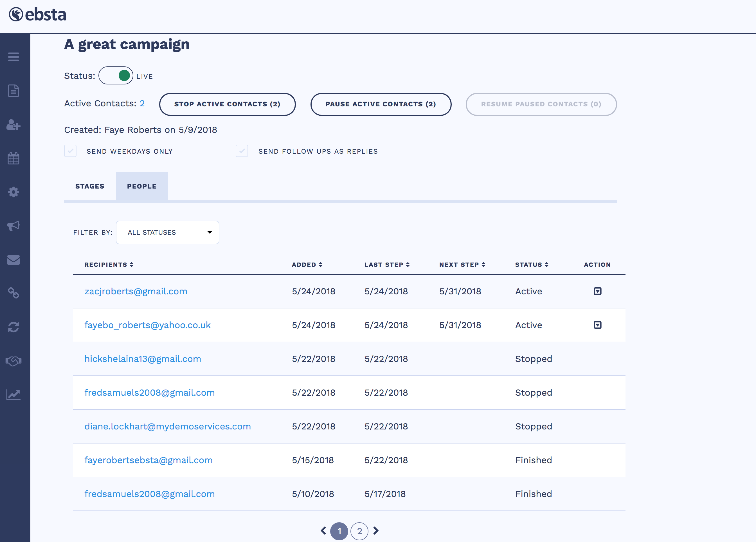Open action dropdown for fayebo_roberts@yahoo.co.uk
This screenshot has height=542, width=756.
[597, 325]
